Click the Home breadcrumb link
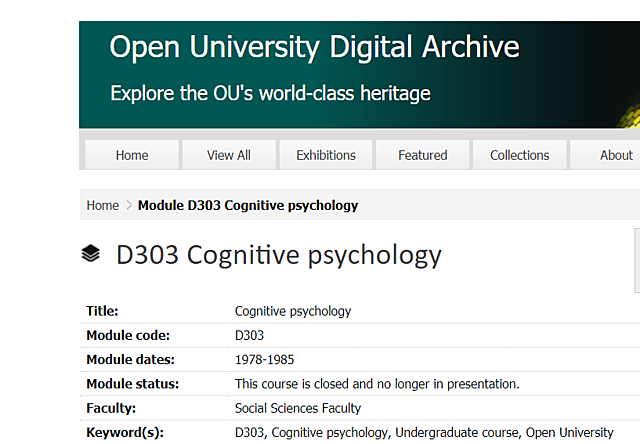 coord(102,205)
